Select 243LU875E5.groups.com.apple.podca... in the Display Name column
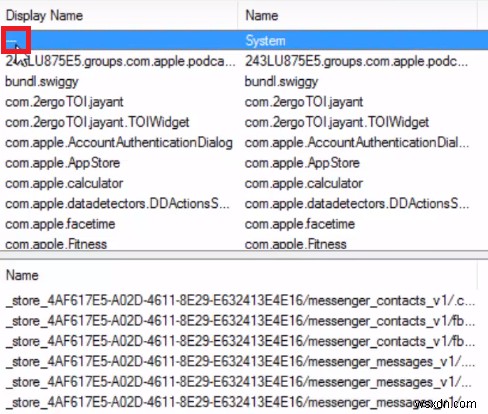This screenshot has height=414, width=488. pyautogui.click(x=120, y=61)
